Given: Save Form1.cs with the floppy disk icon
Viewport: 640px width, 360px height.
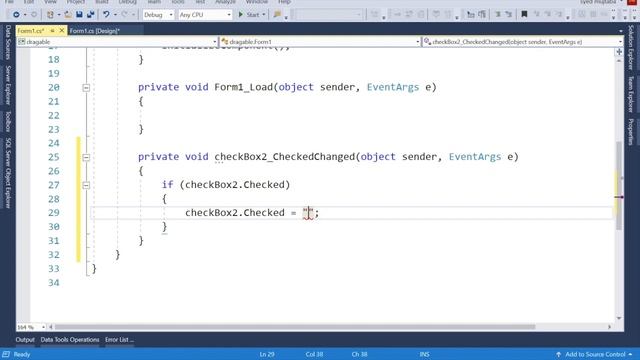Looking at the screenshot, I should [79, 15].
